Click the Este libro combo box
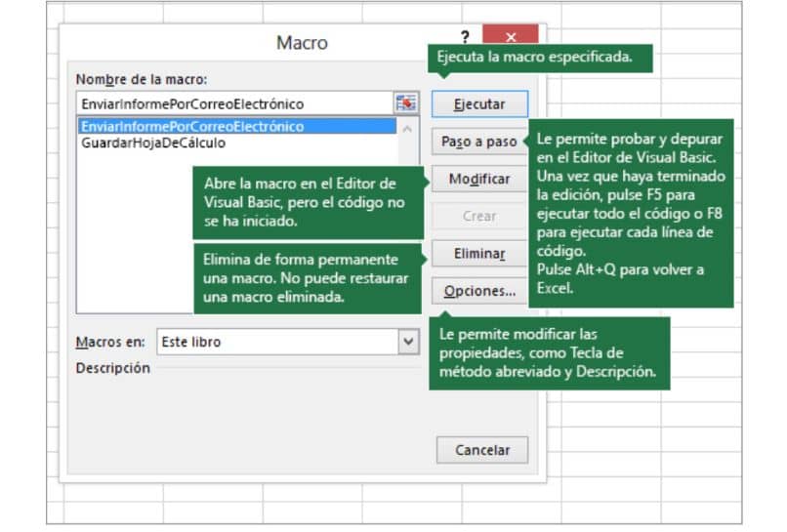The height and width of the screenshot is (532, 787). pos(288,342)
